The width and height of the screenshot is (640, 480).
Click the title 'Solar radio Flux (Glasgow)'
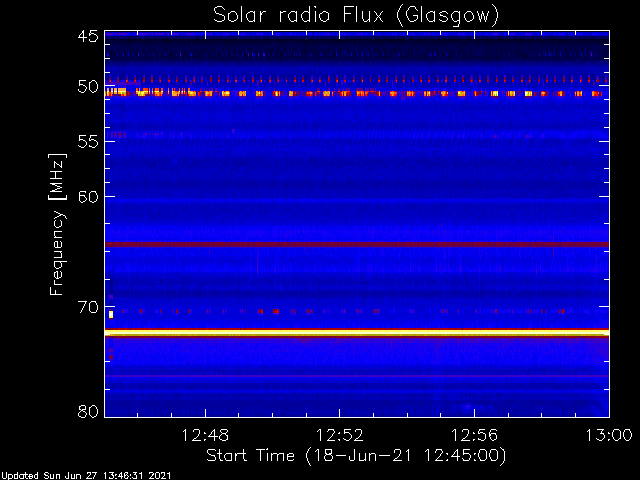coord(356,16)
